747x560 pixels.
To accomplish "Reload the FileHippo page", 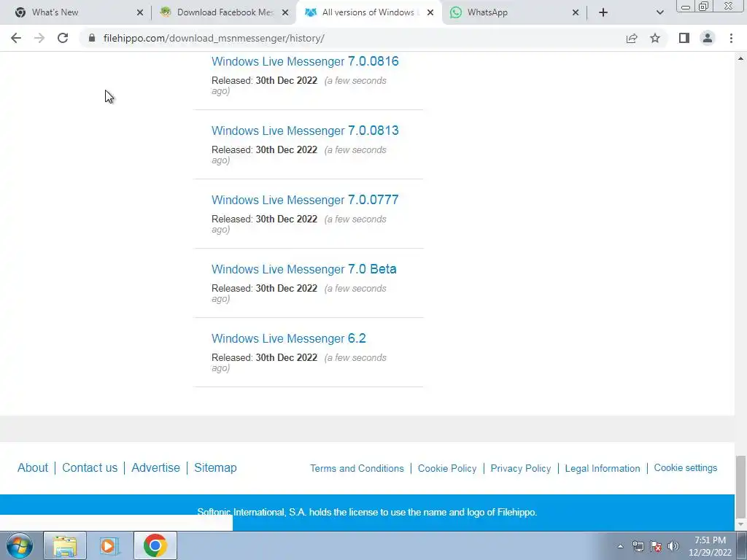I will pyautogui.click(x=63, y=38).
